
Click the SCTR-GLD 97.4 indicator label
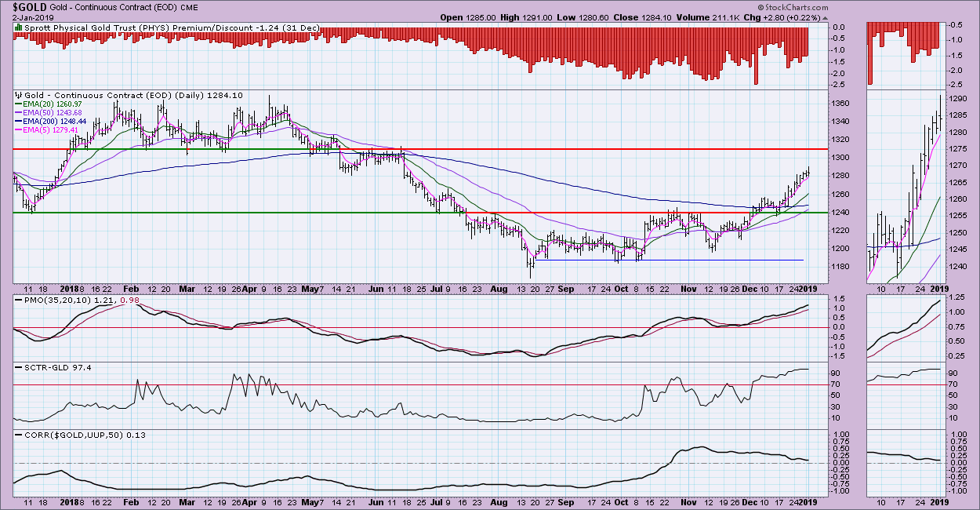49,366
